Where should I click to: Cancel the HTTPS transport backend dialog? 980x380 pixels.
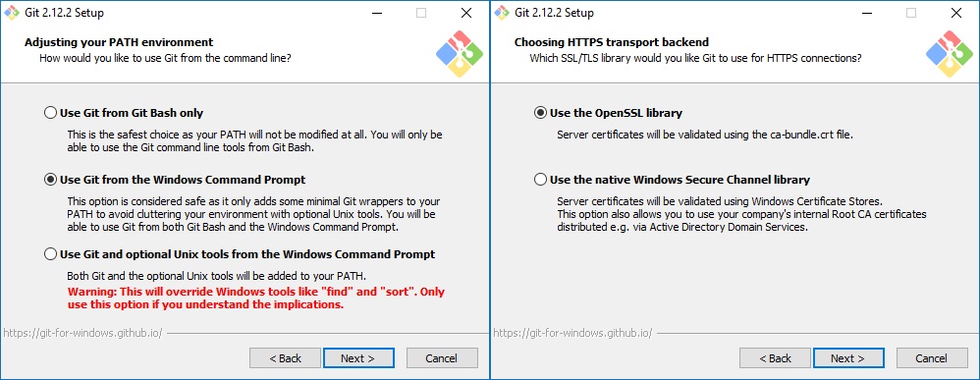tap(932, 358)
